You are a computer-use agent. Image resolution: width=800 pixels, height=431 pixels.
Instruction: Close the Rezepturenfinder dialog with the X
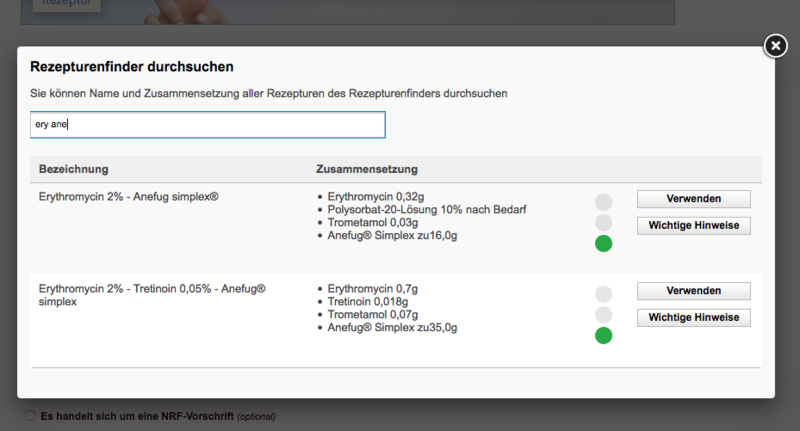click(775, 46)
